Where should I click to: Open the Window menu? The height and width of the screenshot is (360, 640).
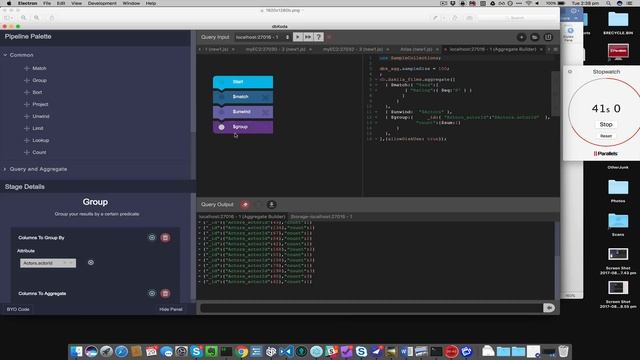131,3
